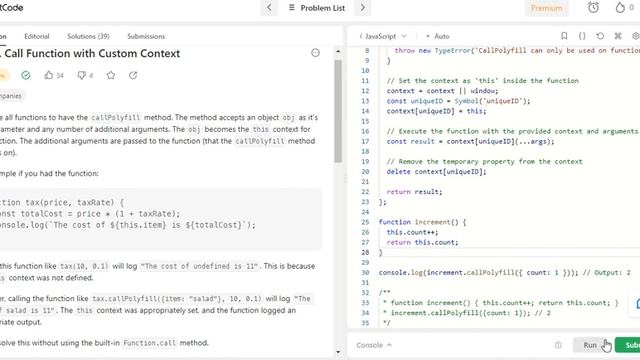
Task: Click the icon left of Run
Action: tap(558, 345)
